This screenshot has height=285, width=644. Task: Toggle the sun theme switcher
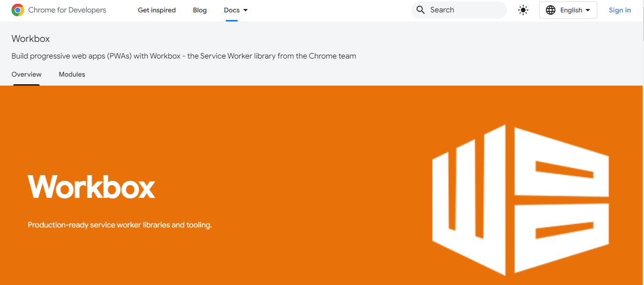click(x=523, y=10)
